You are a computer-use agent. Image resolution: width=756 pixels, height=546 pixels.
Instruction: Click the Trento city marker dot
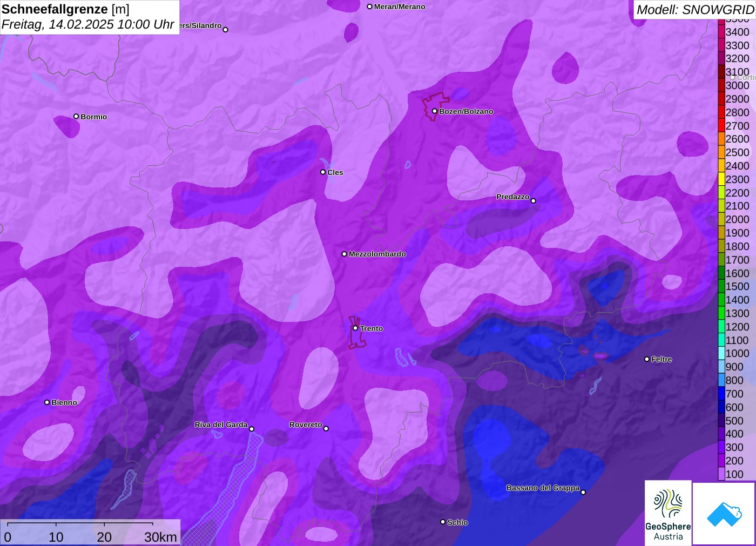click(355, 328)
